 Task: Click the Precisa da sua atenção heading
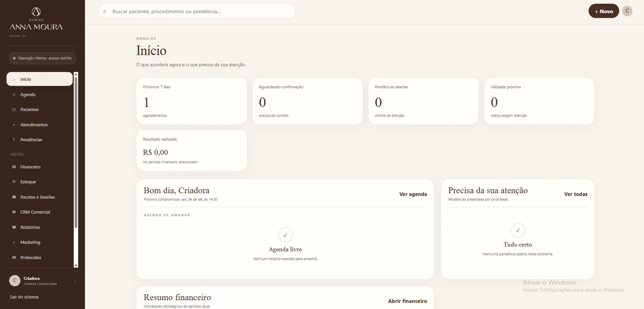click(488, 190)
